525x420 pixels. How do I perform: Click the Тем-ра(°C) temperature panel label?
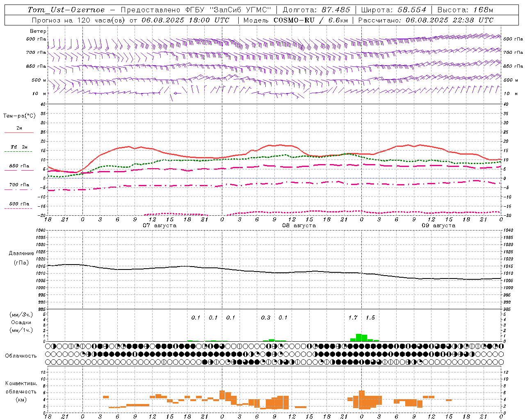point(19,116)
